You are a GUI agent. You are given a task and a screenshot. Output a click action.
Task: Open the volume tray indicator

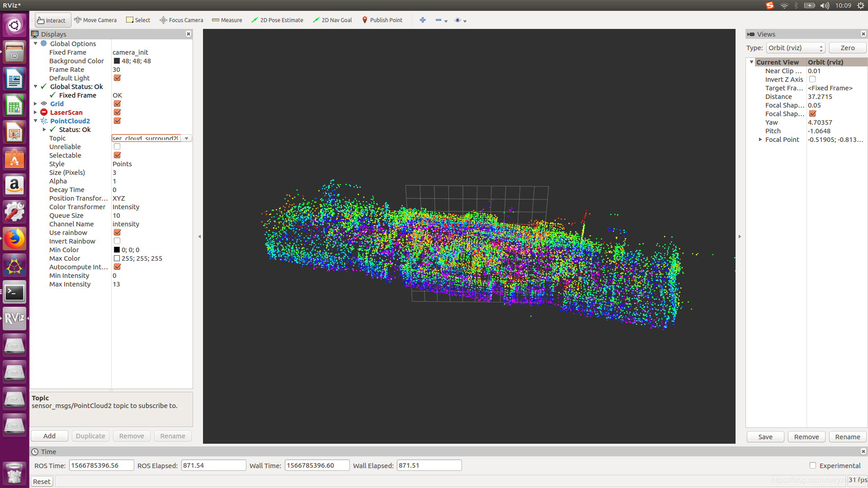coord(825,5)
